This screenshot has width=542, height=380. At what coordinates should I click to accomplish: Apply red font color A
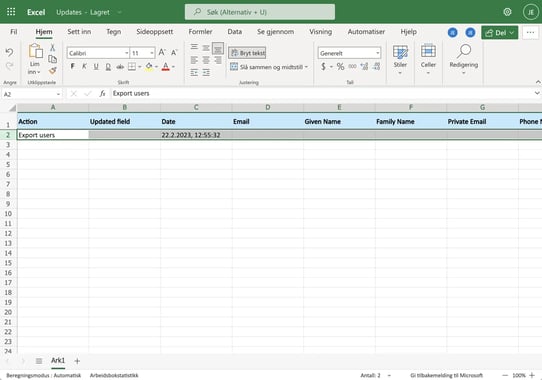[166, 66]
